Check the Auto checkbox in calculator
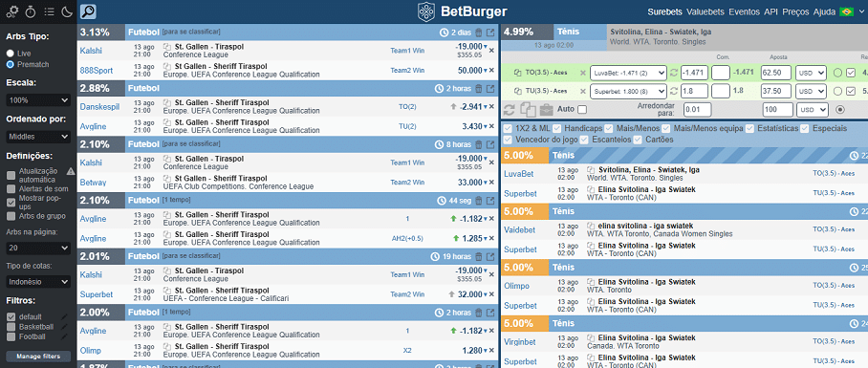Viewport: 868px width, 368px height. pyautogui.click(x=582, y=110)
